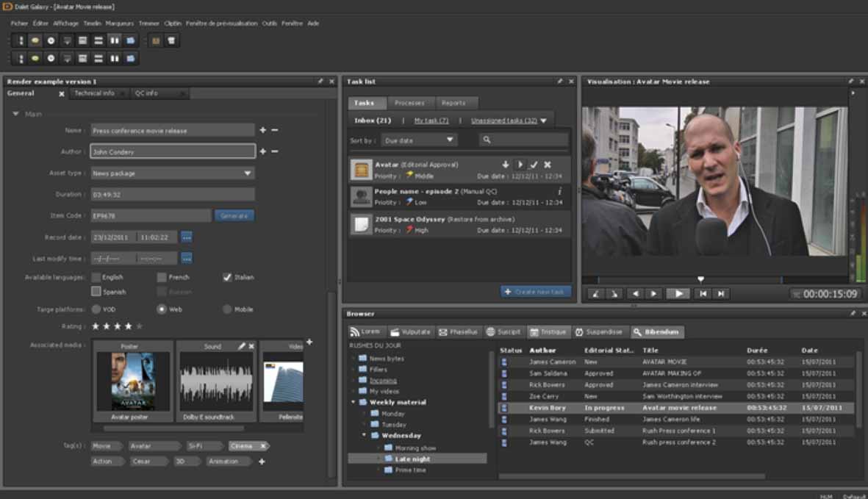Image resolution: width=868 pixels, height=499 pixels.
Task: Open Fichier menu
Action: [19, 24]
